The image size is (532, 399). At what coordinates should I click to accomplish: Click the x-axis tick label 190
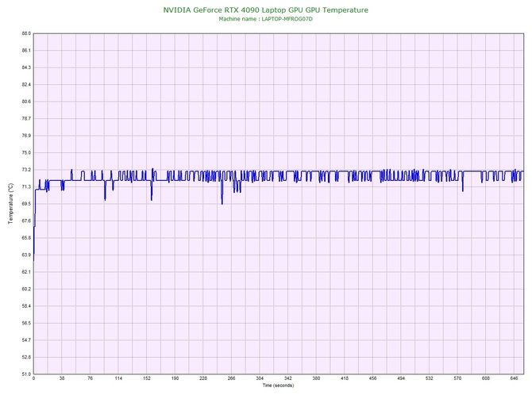(175, 378)
